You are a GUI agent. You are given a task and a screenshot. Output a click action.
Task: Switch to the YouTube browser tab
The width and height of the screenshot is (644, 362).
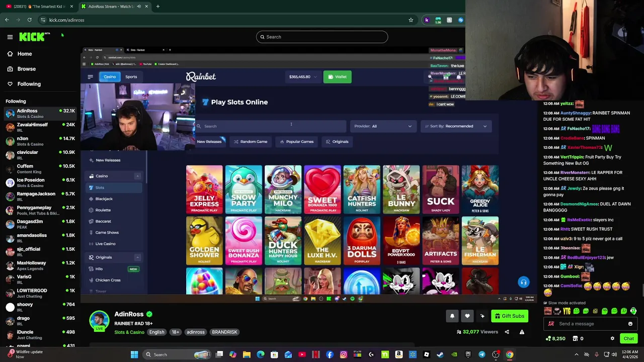[39, 7]
